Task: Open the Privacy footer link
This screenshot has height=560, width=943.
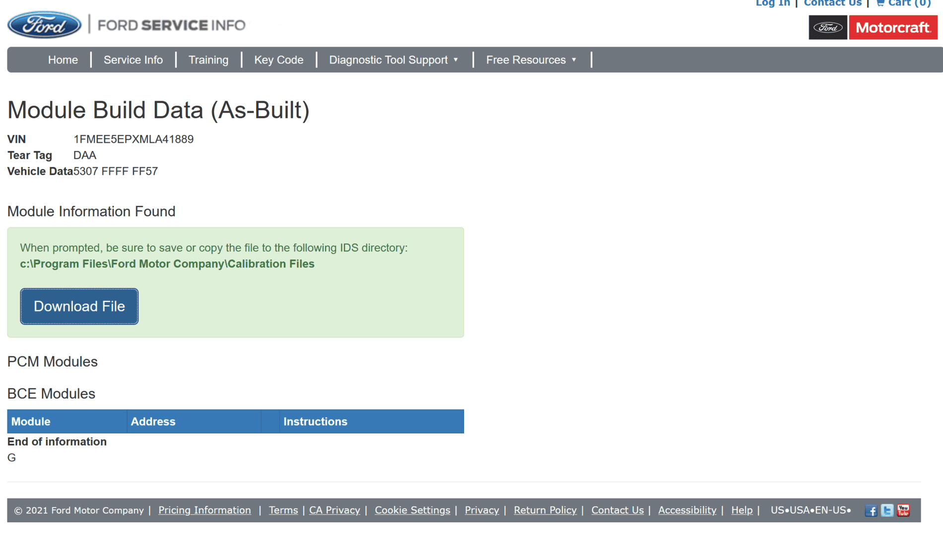Action: (x=482, y=510)
